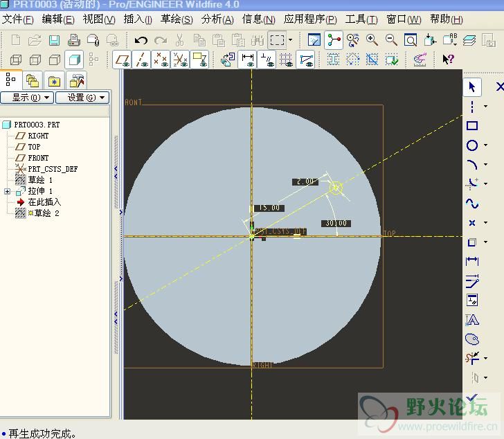Image resolution: width=504 pixels, height=439 pixels.
Task: Toggle sketch dimensions display
Action: (248, 60)
